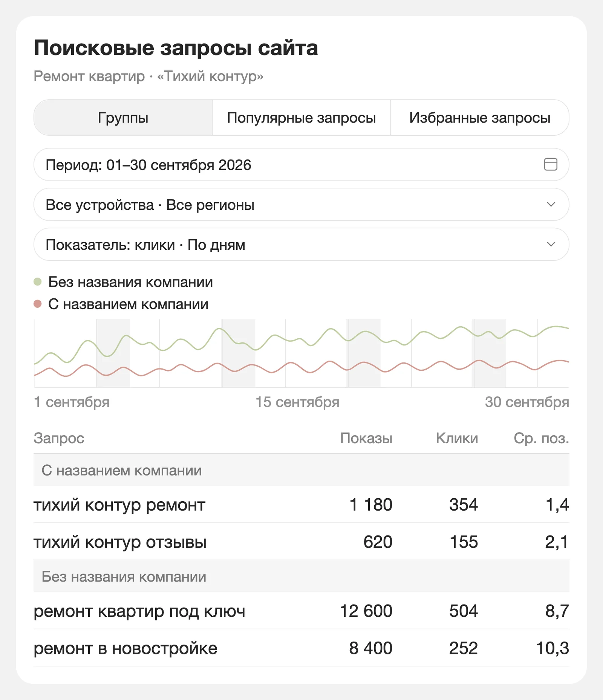Toggle red legend dot С названием компании

coord(38,304)
